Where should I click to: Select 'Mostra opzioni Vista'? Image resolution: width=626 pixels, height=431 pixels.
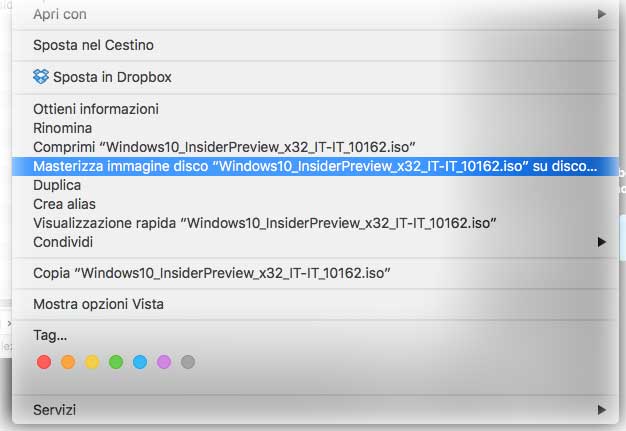(315, 304)
